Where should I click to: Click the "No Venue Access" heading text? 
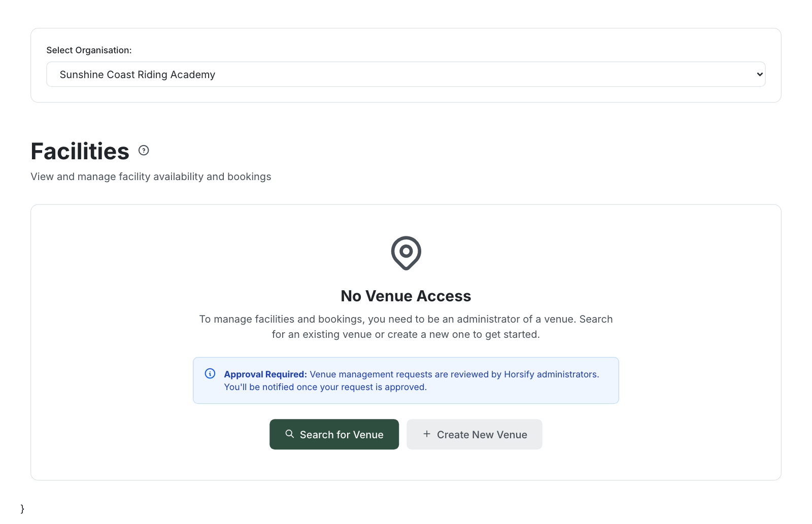coord(406,296)
